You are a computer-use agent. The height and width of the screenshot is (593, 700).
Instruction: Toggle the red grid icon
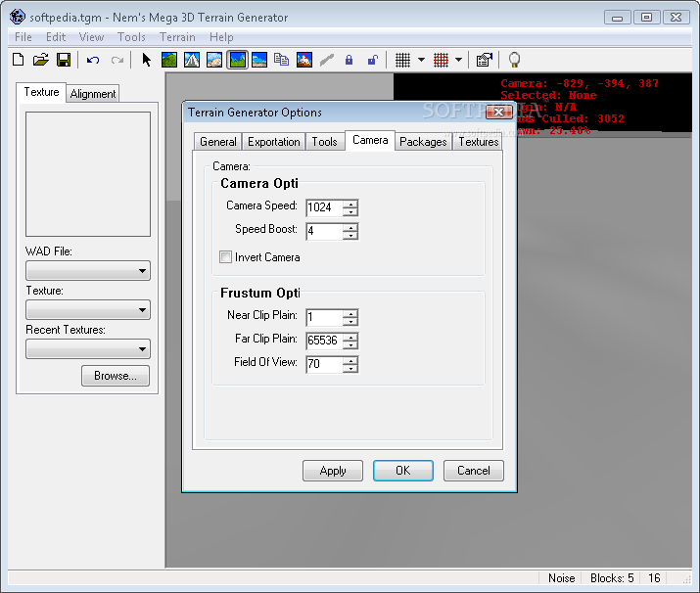point(442,60)
